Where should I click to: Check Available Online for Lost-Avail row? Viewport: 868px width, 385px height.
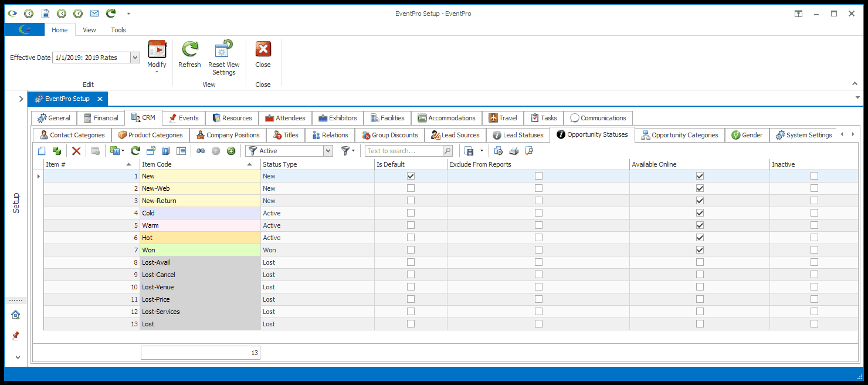(x=700, y=262)
